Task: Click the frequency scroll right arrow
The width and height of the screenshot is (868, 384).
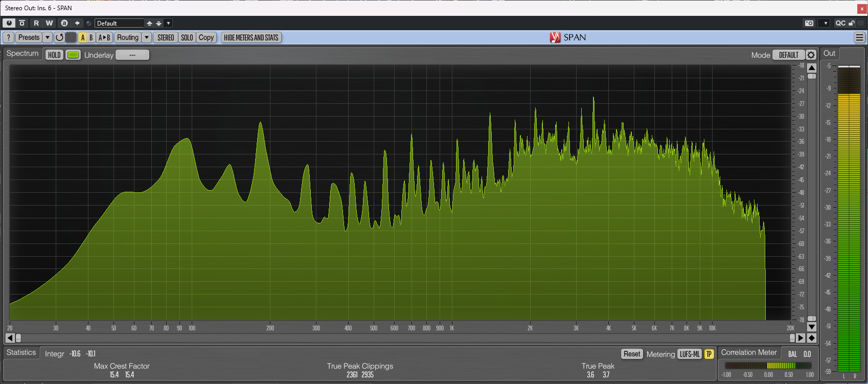Action: coord(801,338)
